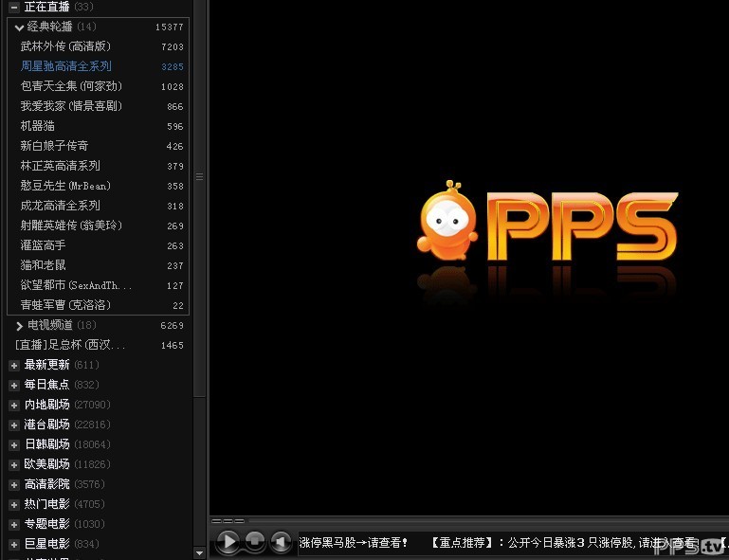Open 青蛙军曹 (克洛洛) channel
Image resolution: width=729 pixels, height=560 pixels.
coord(98,305)
